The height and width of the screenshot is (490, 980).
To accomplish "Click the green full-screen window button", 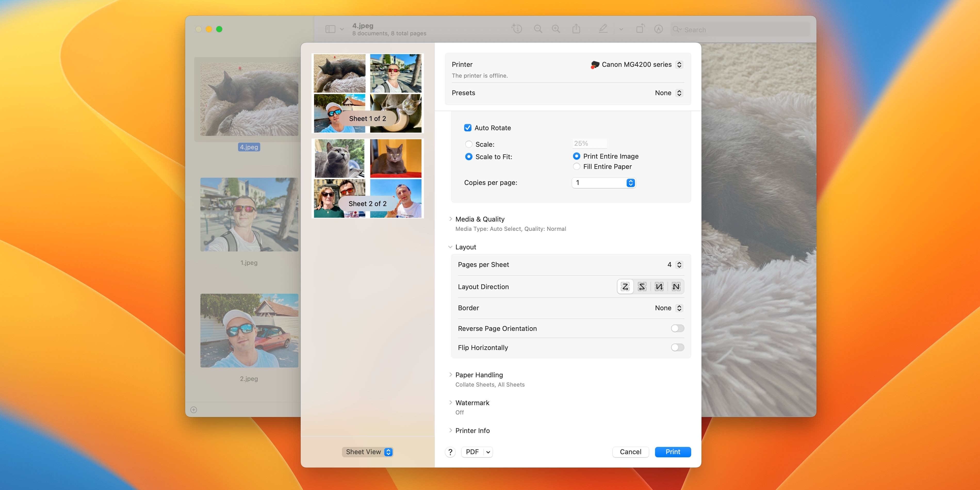I will coord(219,29).
